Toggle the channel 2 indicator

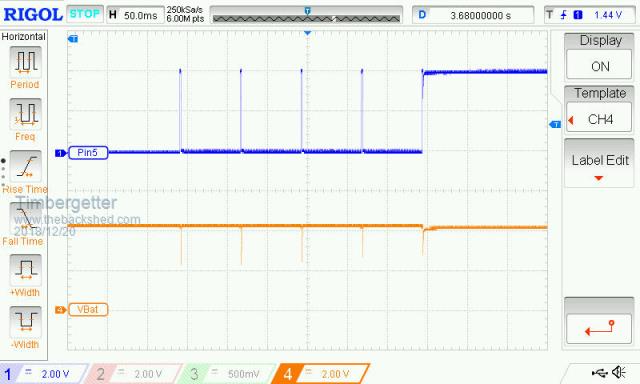(x=131, y=374)
